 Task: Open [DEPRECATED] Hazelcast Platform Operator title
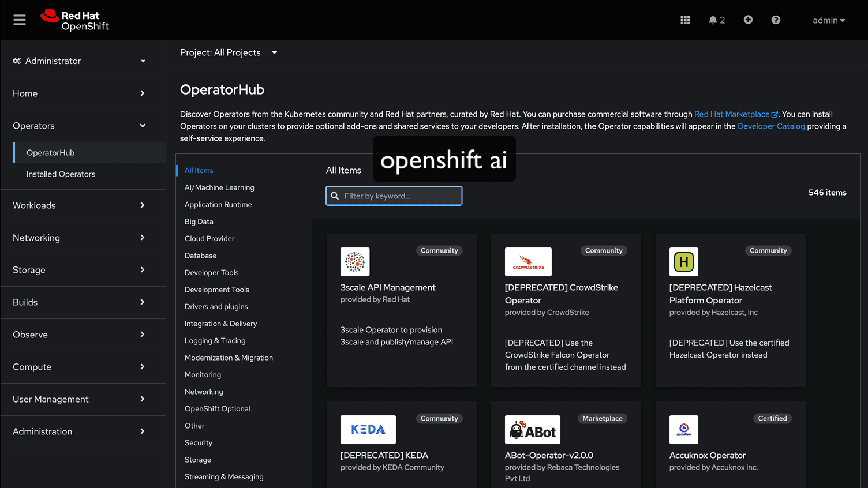coord(721,294)
